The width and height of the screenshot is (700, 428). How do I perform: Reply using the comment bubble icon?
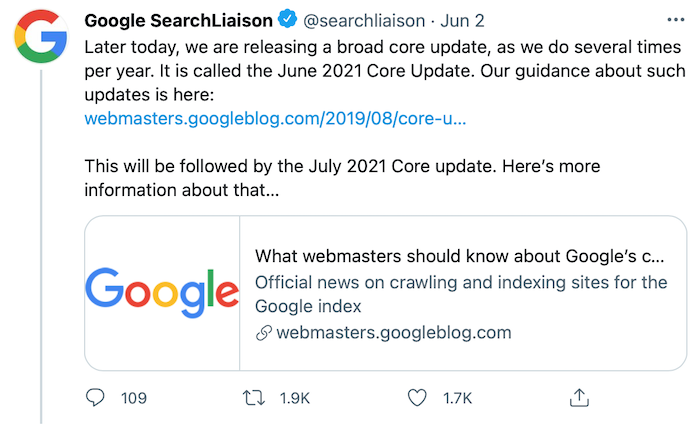(x=95, y=397)
